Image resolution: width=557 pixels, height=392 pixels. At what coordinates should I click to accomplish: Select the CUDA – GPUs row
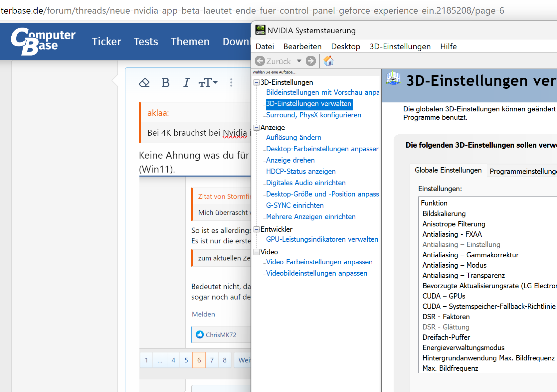pos(488,296)
